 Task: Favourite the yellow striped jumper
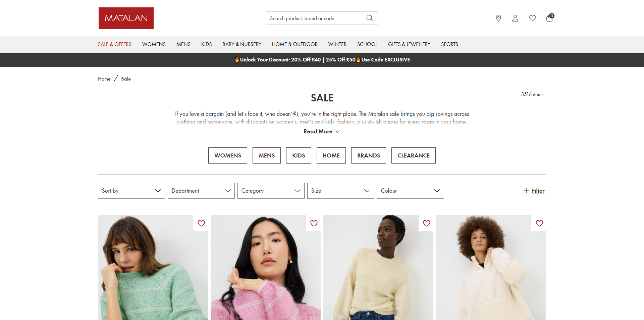427,223
